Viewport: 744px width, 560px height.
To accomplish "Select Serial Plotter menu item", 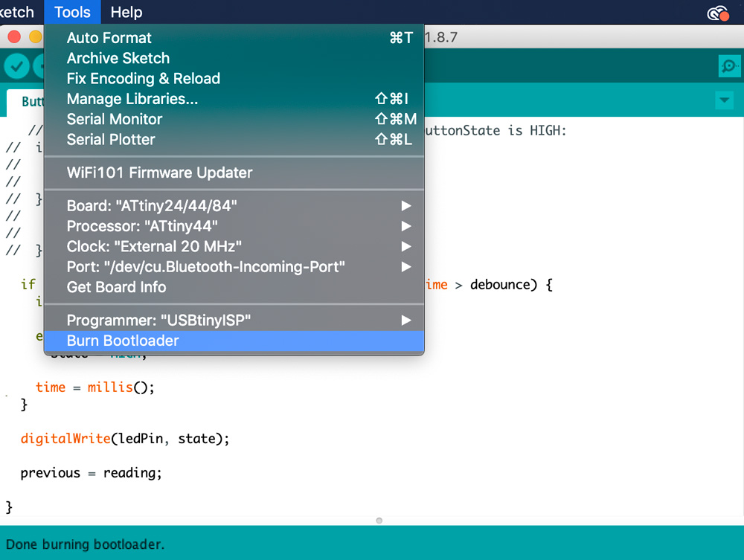I will [x=234, y=140].
